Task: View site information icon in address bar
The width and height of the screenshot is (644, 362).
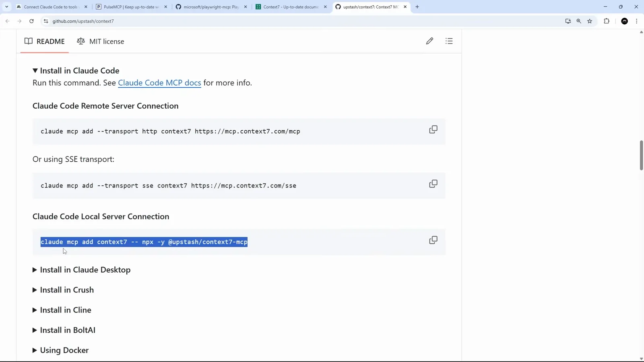Action: (x=46, y=21)
